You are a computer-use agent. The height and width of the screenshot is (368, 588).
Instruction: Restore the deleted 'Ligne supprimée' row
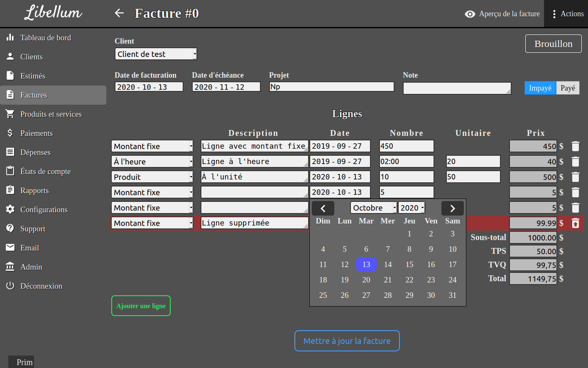(575, 223)
